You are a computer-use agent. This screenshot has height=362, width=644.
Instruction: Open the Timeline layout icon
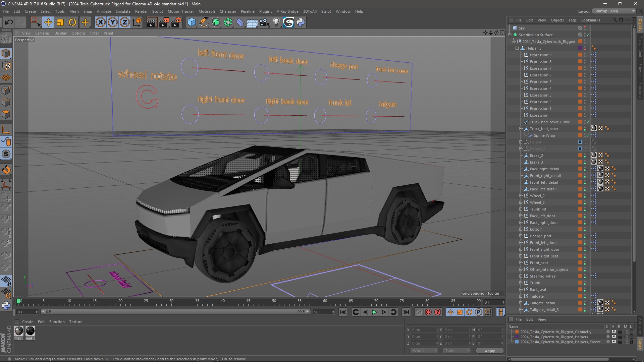coord(500,312)
